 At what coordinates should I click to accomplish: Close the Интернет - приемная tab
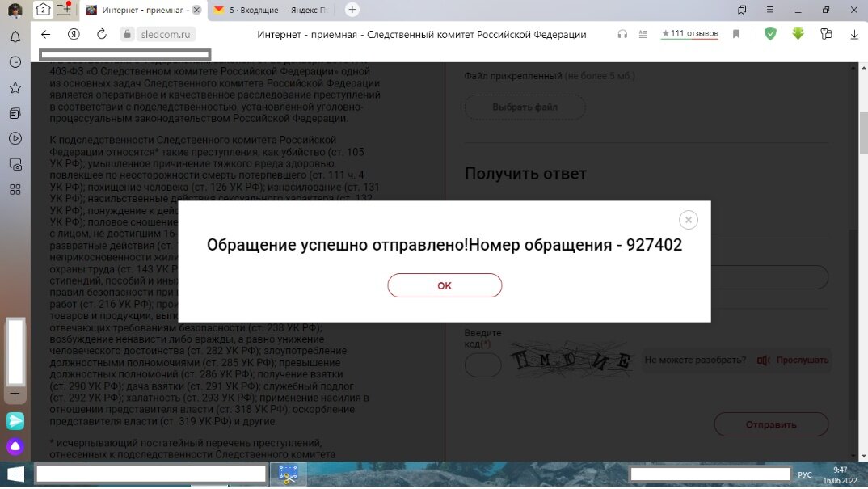pyautogui.click(x=196, y=10)
